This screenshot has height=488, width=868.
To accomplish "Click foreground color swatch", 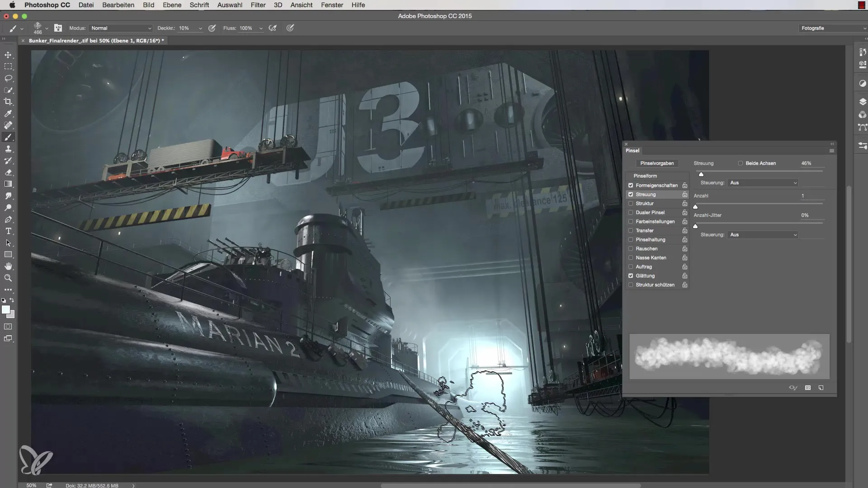I will (x=6, y=310).
